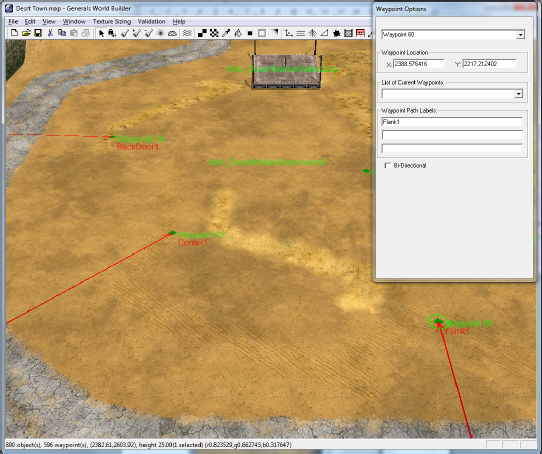Open the File menu
This screenshot has width=542, height=454.
click(x=13, y=21)
